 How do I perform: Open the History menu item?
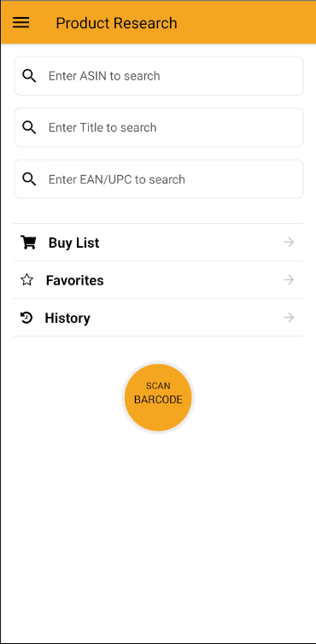click(x=158, y=318)
